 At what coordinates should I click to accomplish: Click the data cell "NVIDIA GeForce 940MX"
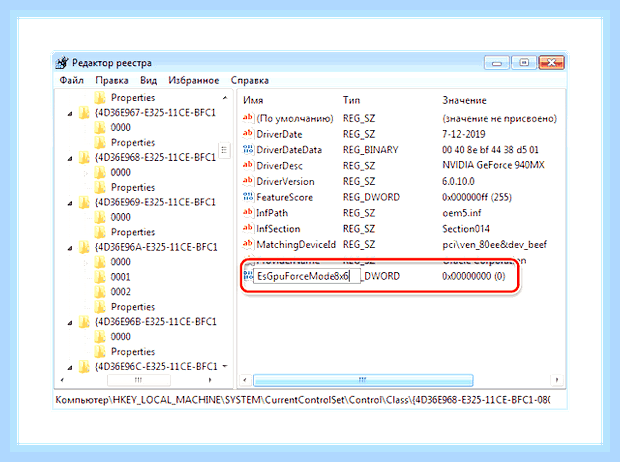493,165
